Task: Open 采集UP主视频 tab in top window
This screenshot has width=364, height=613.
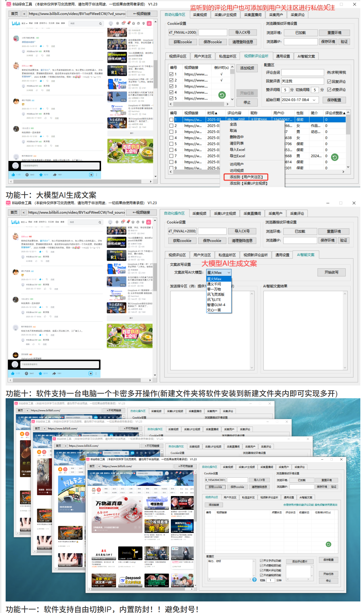Action: pyautogui.click(x=225, y=15)
